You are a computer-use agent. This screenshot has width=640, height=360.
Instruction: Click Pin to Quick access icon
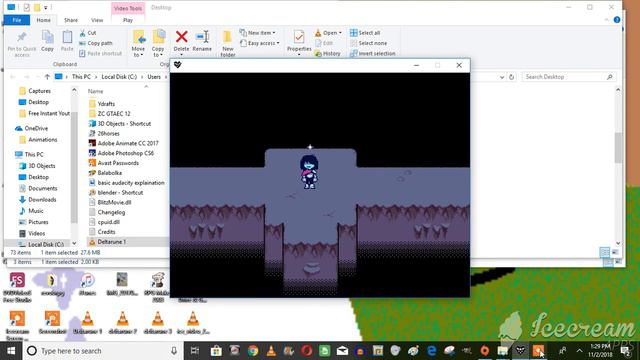(x=22, y=38)
